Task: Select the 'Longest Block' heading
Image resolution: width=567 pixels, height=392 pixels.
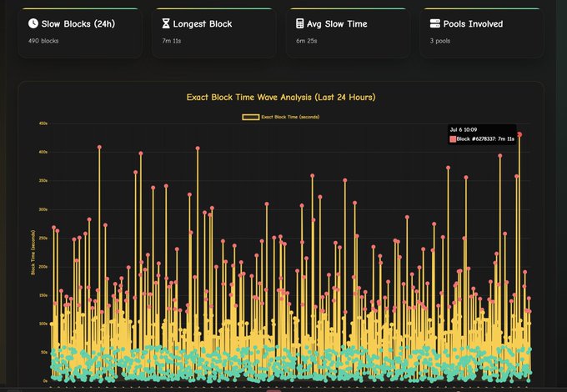Action: point(203,24)
